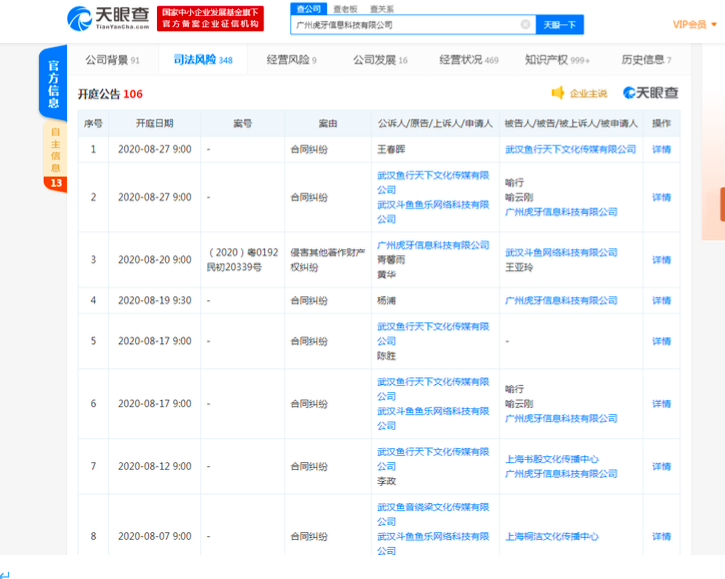
Task: Open defendant 上海书殷文化传播中心 in row 7
Action: [552, 459]
